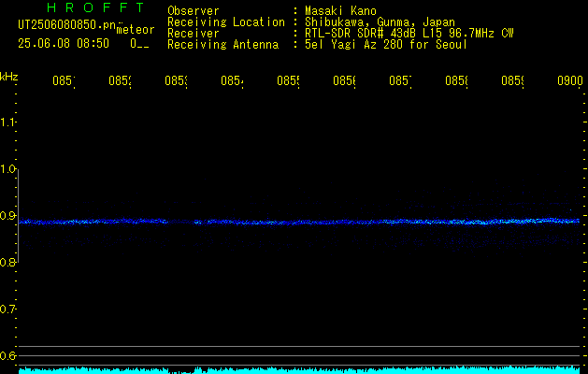Select the file name UT2506080850.pn
This screenshot has height=374, width=588.
[x=67, y=24]
